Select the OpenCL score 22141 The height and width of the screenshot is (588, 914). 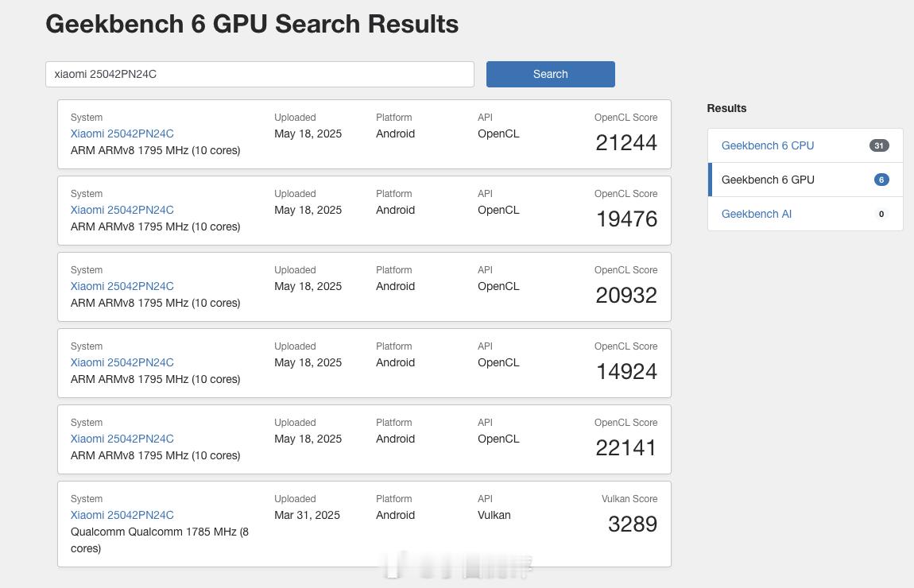(x=626, y=448)
